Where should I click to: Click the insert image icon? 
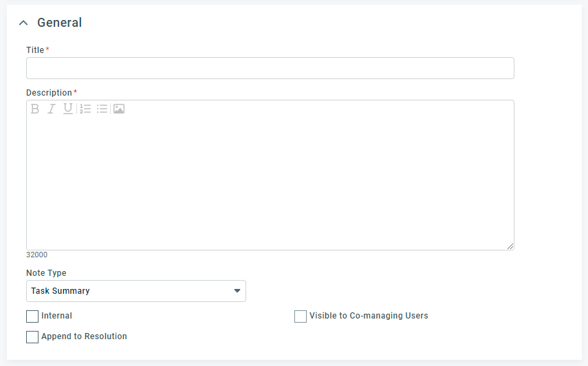point(119,109)
